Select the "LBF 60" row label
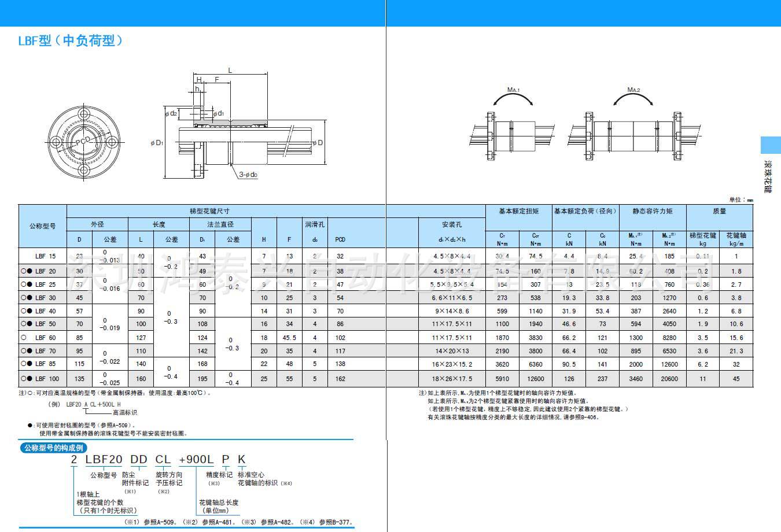 point(46,338)
